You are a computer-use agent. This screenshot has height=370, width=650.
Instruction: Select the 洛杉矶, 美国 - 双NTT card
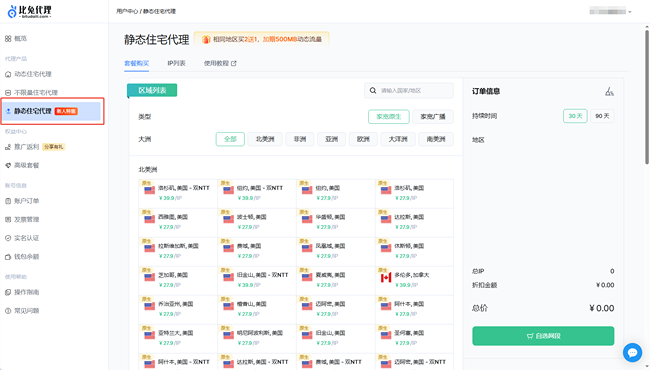pyautogui.click(x=178, y=194)
